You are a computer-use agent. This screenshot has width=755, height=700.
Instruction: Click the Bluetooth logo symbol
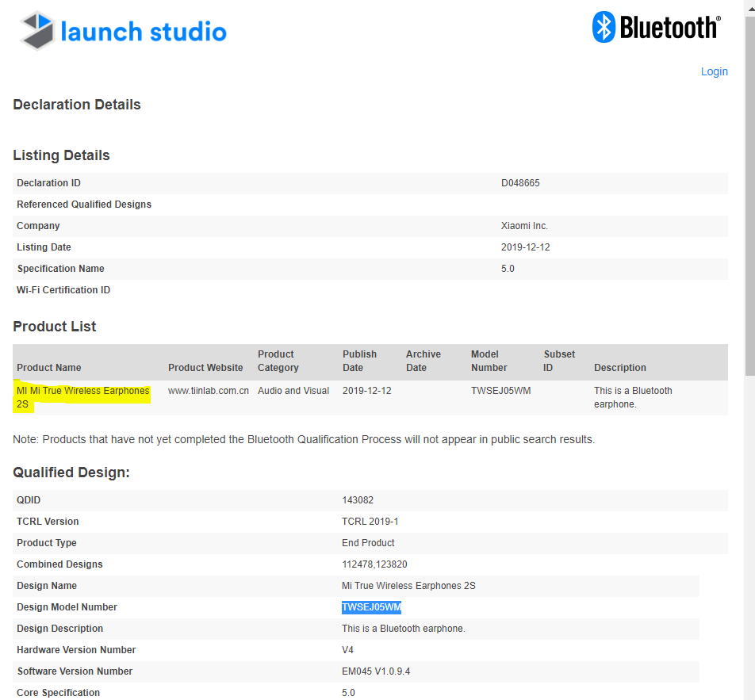pyautogui.click(x=604, y=28)
